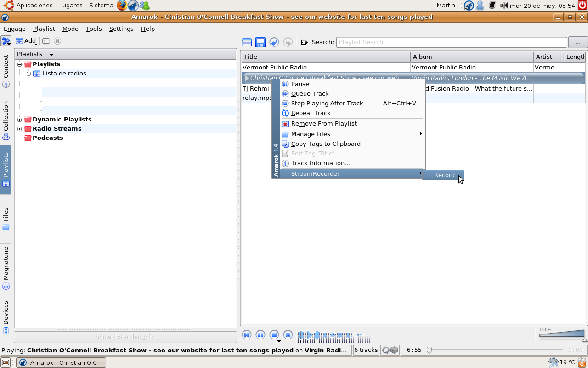The image size is (588, 368).
Task: Toggle random mode dice icon
Action: (x=394, y=350)
